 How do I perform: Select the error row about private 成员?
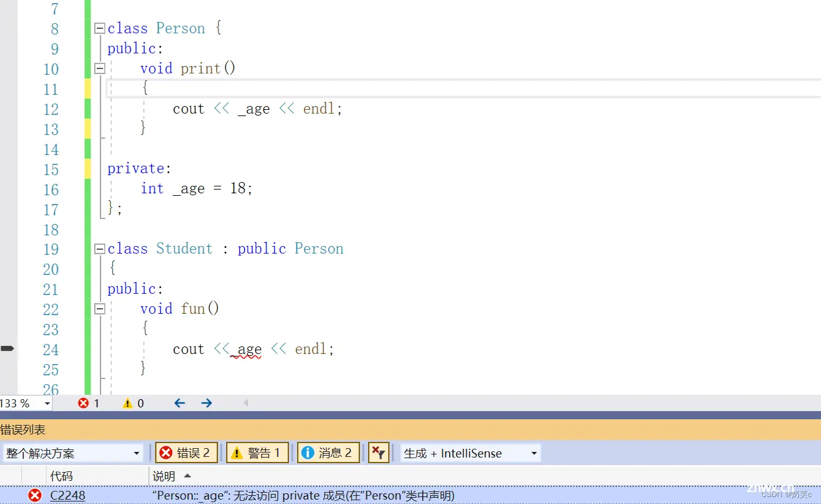click(410, 495)
